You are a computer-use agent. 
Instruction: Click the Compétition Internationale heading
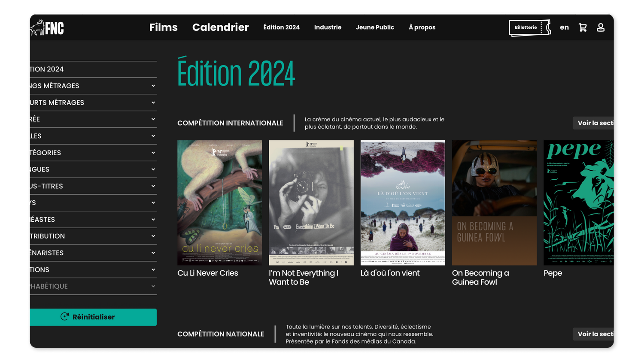click(x=230, y=123)
